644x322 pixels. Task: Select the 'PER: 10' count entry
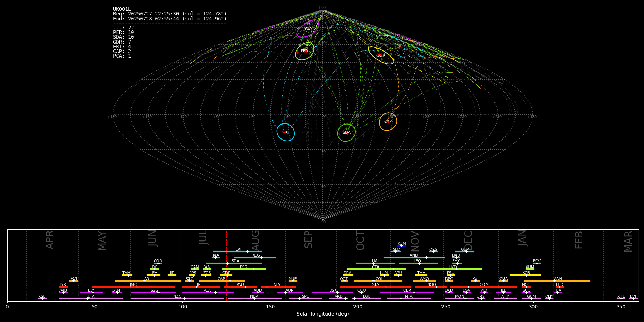pyautogui.click(x=123, y=33)
